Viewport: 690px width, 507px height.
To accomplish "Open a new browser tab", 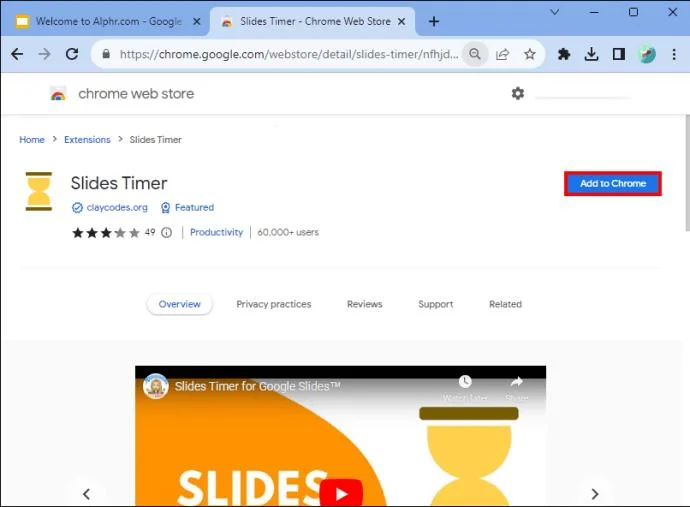I will pyautogui.click(x=434, y=21).
